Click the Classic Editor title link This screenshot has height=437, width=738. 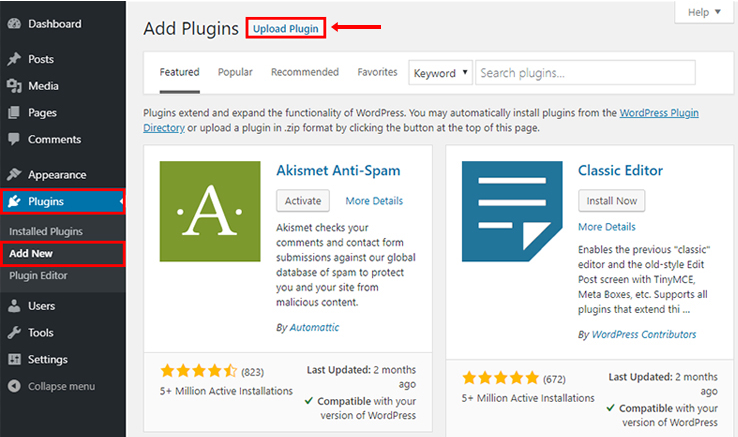620,170
